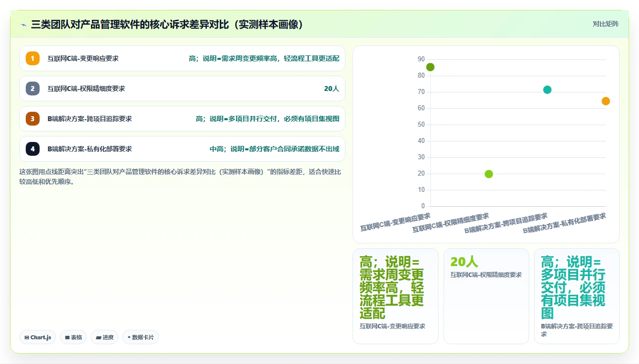Select the 数据卡片 tag chip
639x364 pixels.
[x=141, y=337]
